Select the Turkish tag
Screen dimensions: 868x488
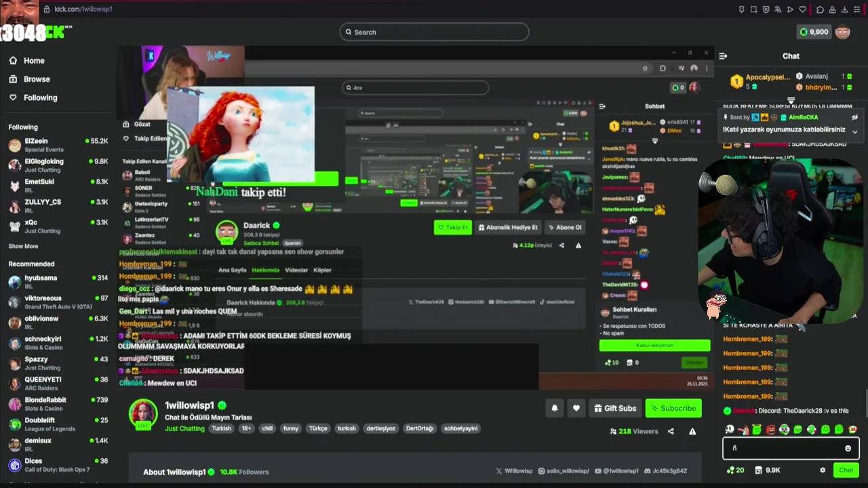(x=221, y=428)
